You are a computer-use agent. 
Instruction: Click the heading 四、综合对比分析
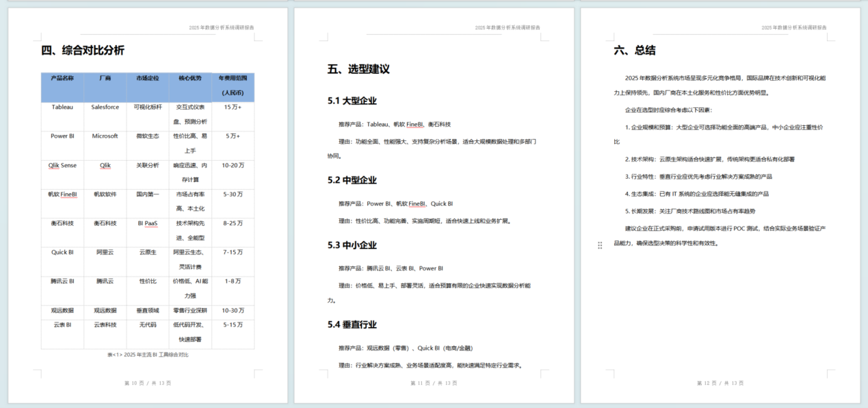(x=83, y=51)
